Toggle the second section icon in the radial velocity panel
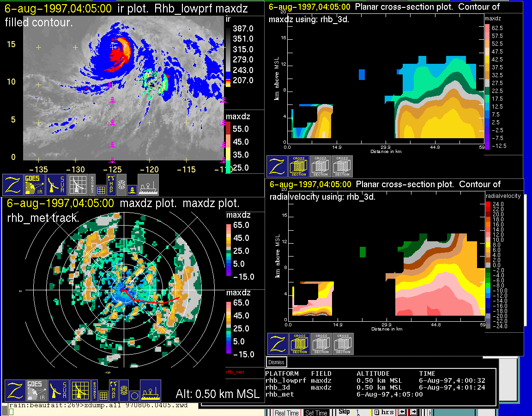This screenshot has height=416, width=532. (x=321, y=344)
